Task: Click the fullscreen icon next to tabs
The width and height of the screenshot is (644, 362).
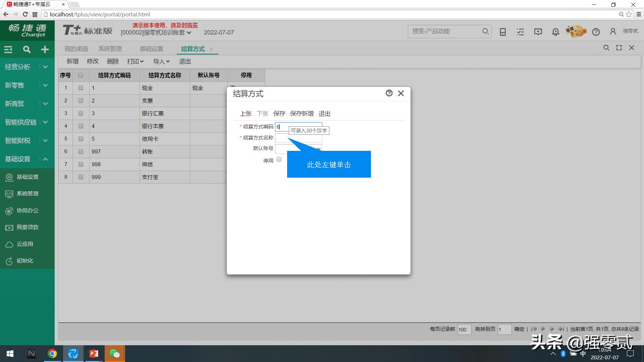Action: tap(619, 48)
